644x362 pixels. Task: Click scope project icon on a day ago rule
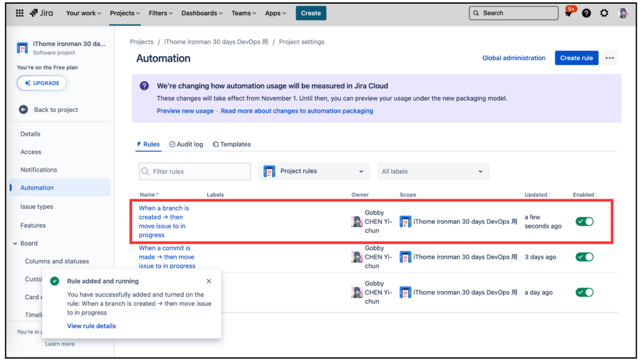point(406,292)
